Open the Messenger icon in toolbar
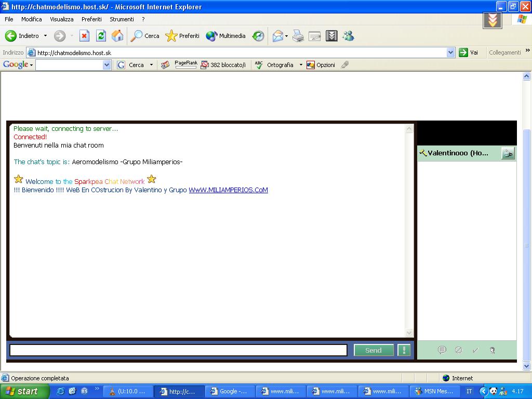 pos(348,36)
